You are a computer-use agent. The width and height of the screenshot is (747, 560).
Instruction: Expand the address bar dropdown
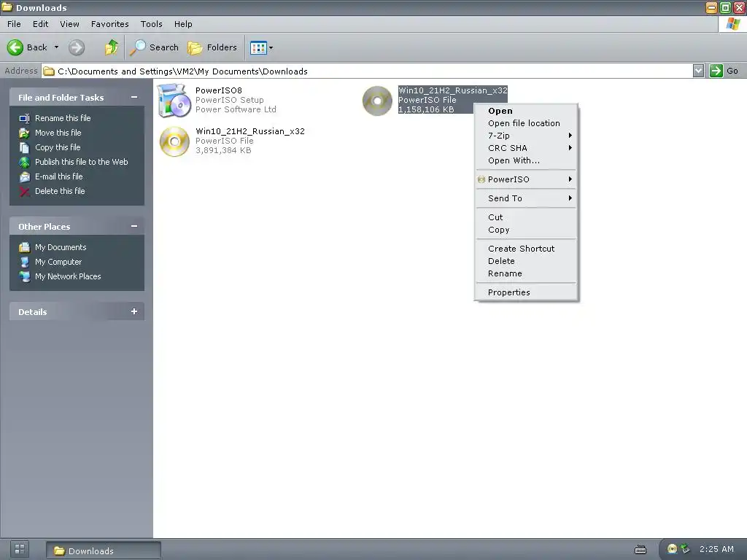pos(698,71)
